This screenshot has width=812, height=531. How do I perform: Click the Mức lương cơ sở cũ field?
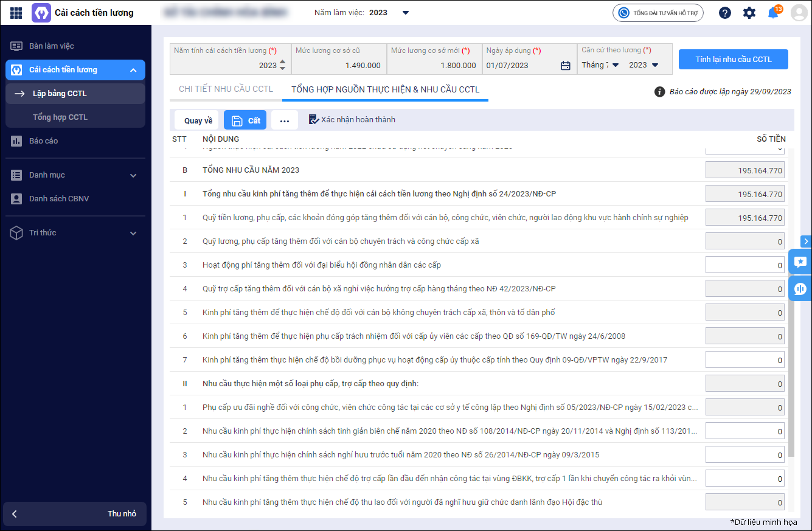coord(339,59)
